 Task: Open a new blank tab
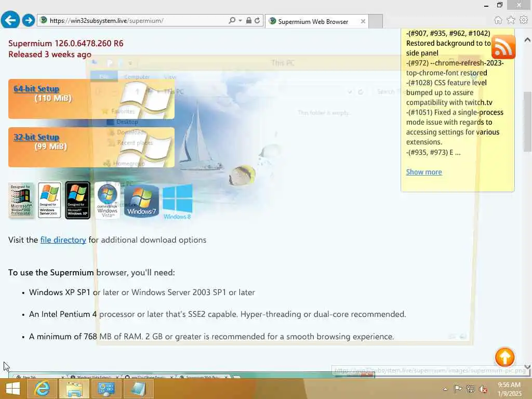[x=376, y=21]
